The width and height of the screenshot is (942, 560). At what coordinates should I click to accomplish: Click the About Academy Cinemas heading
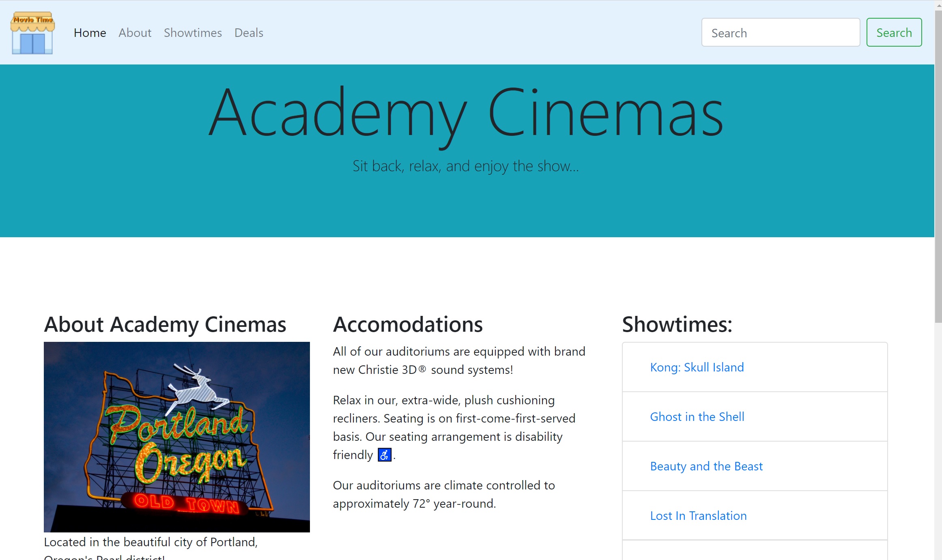[165, 324]
